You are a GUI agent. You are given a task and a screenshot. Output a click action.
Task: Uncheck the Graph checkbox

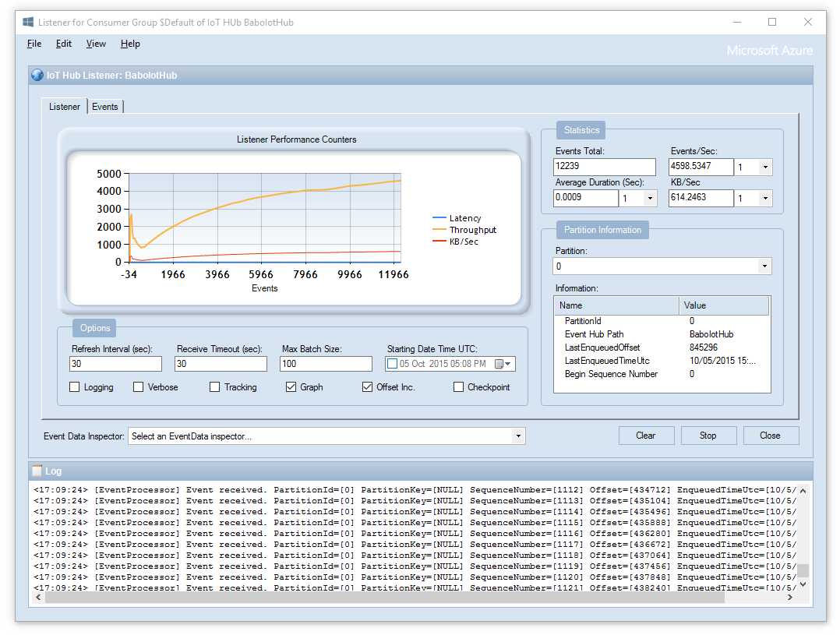click(x=291, y=387)
